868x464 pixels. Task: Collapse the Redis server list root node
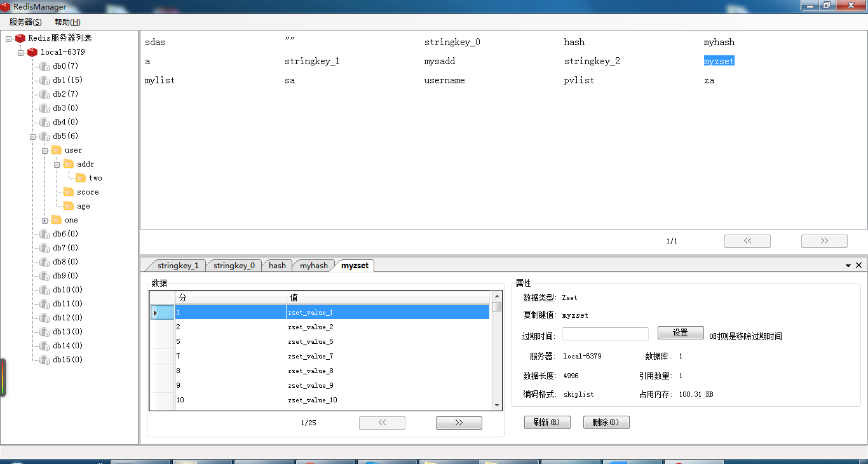[x=8, y=38]
